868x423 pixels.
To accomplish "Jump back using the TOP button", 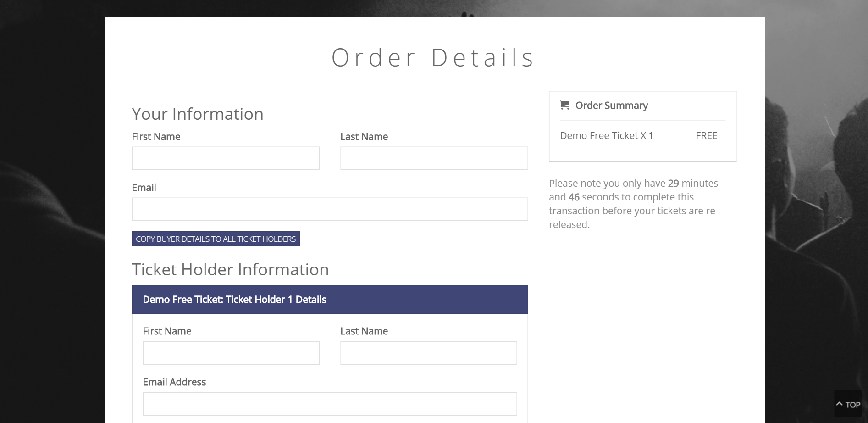I will point(848,404).
